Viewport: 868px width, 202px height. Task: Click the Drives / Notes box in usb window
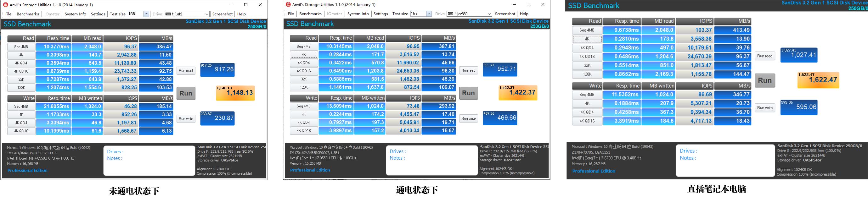149,161
